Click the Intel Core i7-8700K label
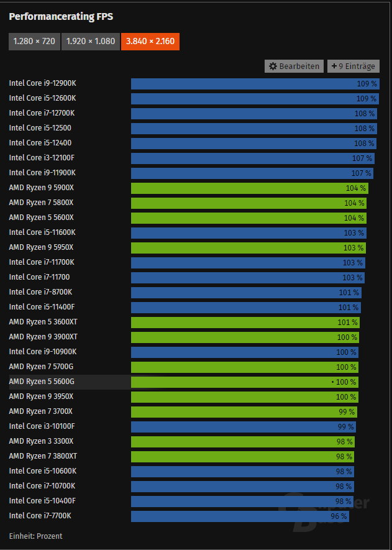This screenshot has width=392, height=550. click(40, 292)
